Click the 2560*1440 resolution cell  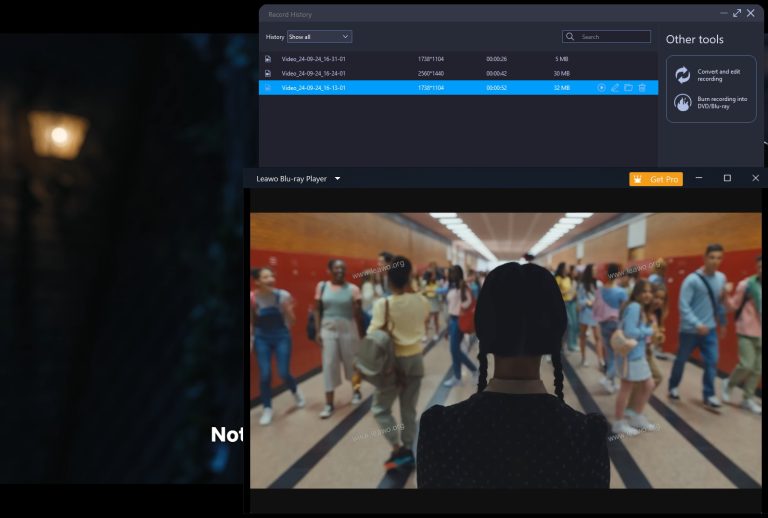coord(431,73)
